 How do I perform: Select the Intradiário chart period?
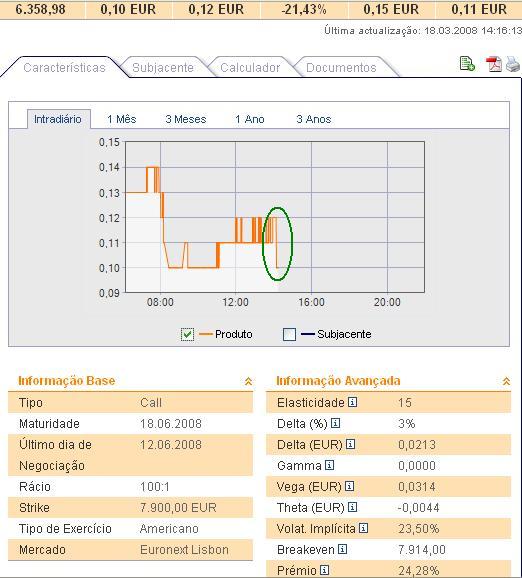[x=58, y=119]
